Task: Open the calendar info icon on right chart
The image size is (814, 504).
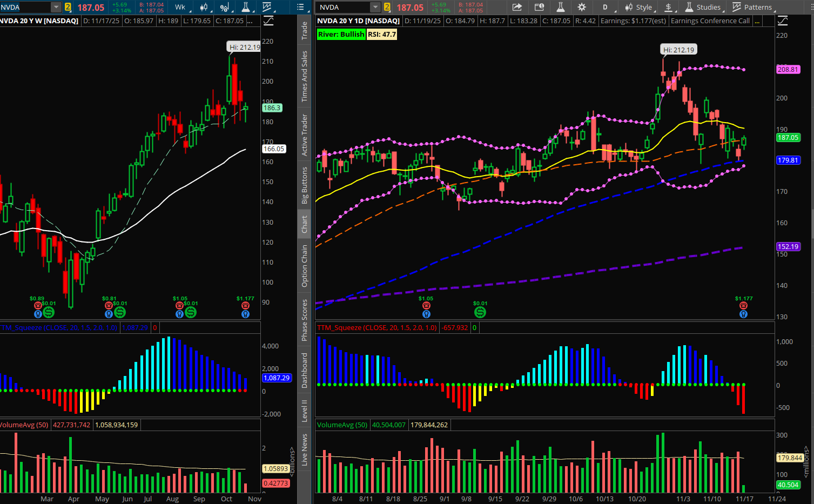Action: tap(539, 7)
